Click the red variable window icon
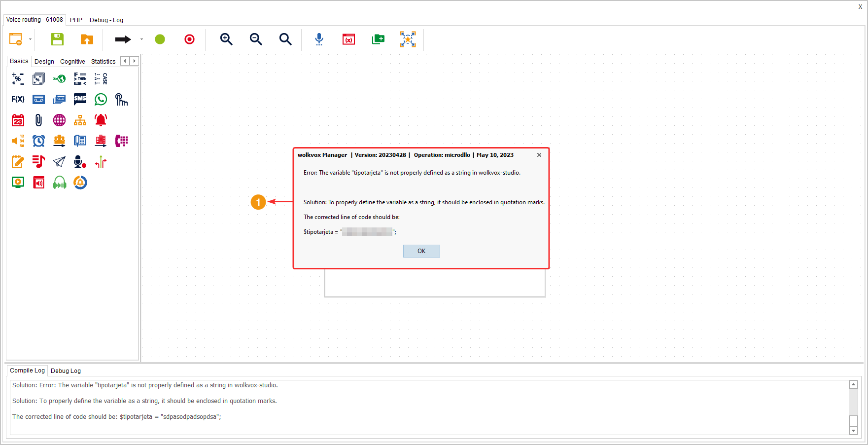This screenshot has height=445, width=868. [348, 39]
